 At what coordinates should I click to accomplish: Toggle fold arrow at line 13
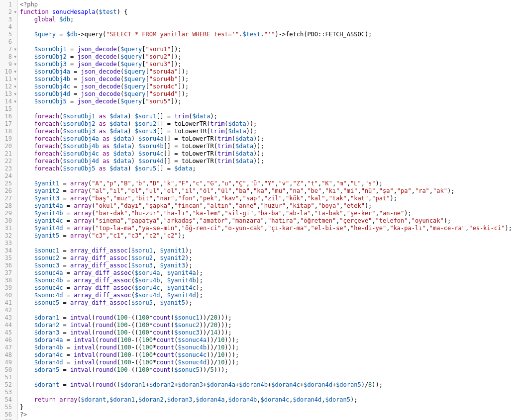[15, 94]
